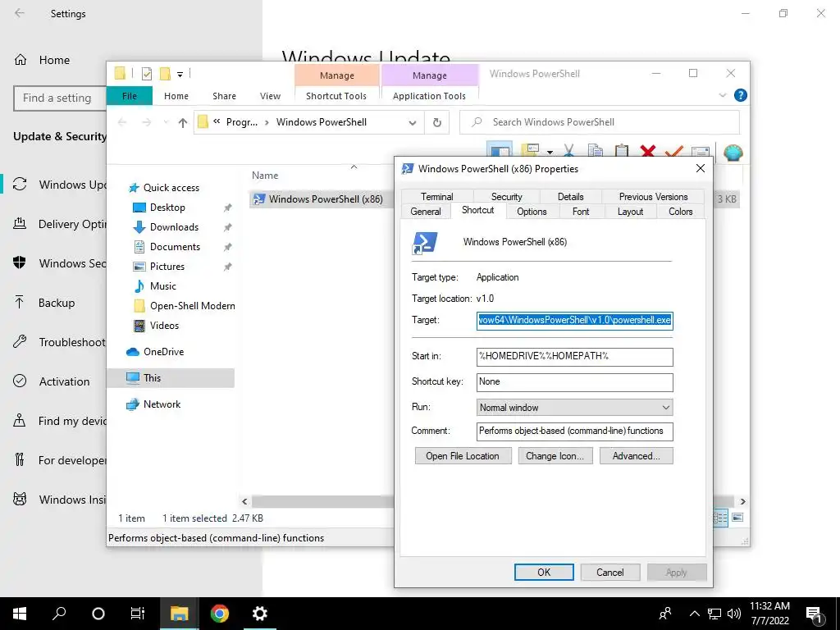
Task: Select OneDrive in navigation pane
Action: click(163, 352)
